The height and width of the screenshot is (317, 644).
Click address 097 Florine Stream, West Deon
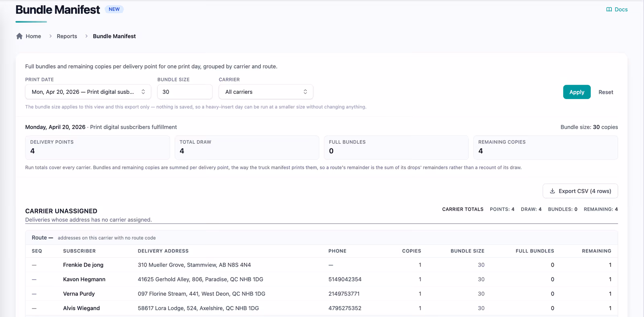click(202, 294)
